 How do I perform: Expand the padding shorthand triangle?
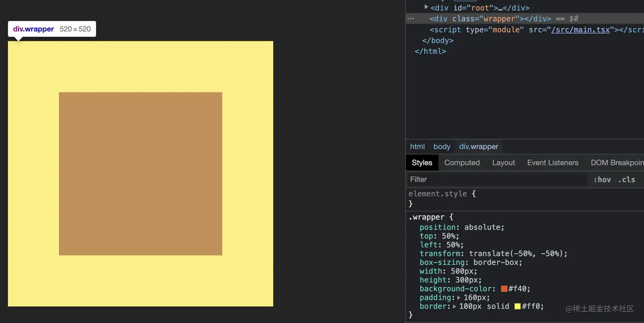459,298
